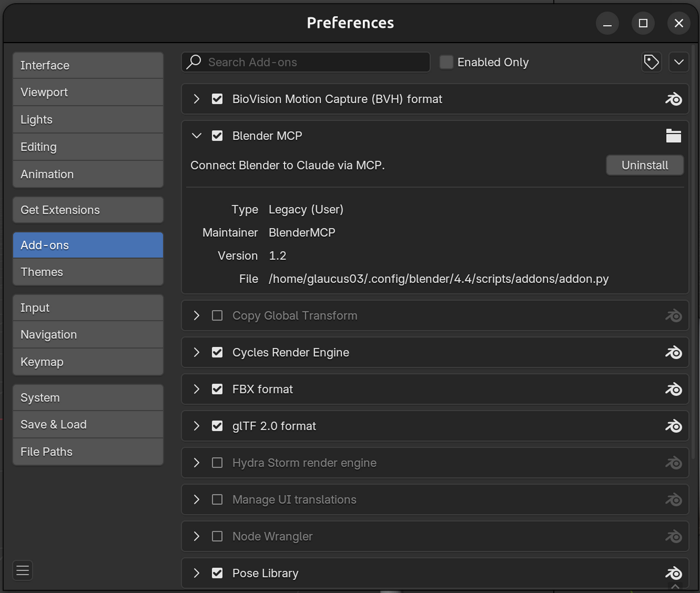This screenshot has width=700, height=593.
Task: Maximize the Preferences window
Action: pyautogui.click(x=643, y=23)
